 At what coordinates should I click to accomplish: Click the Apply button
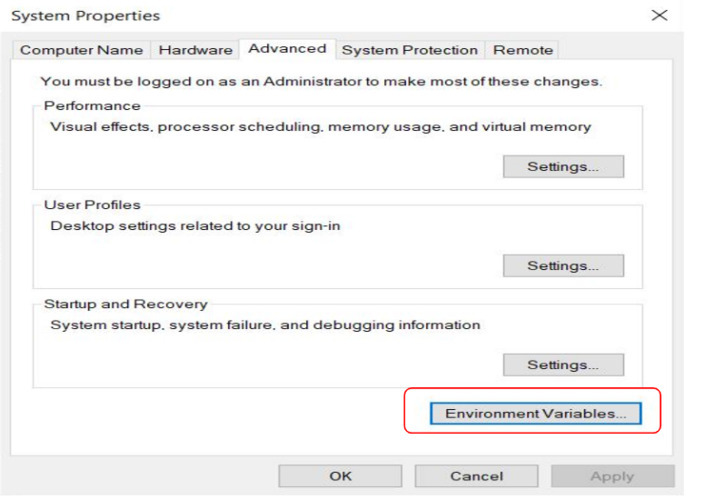pyautogui.click(x=612, y=477)
